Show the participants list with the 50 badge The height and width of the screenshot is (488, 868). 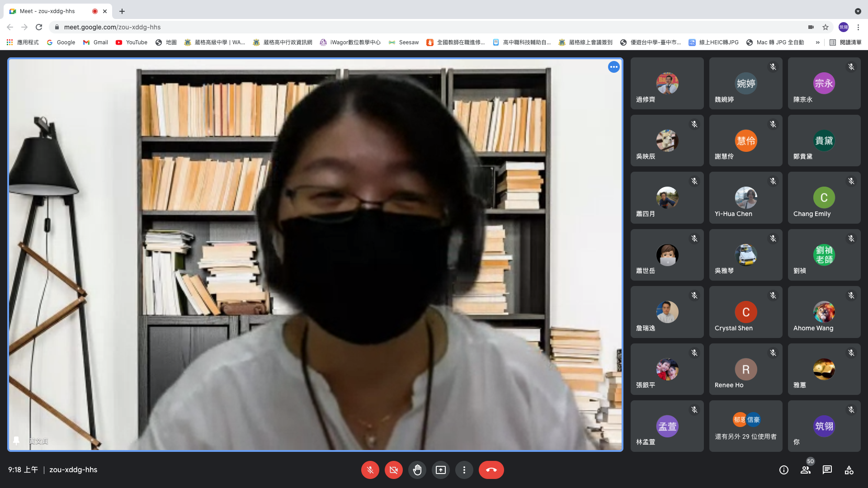pos(805,470)
